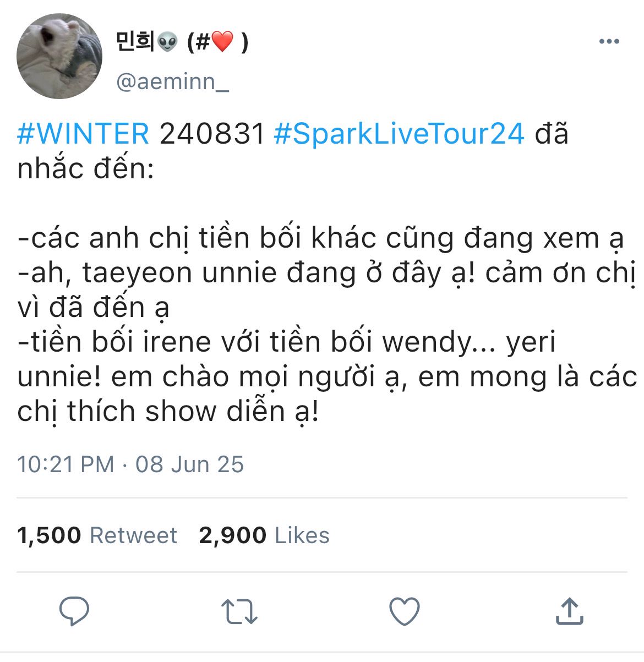Tap the alien emoji in display name
This screenshot has height=662, width=644.
coord(167,42)
